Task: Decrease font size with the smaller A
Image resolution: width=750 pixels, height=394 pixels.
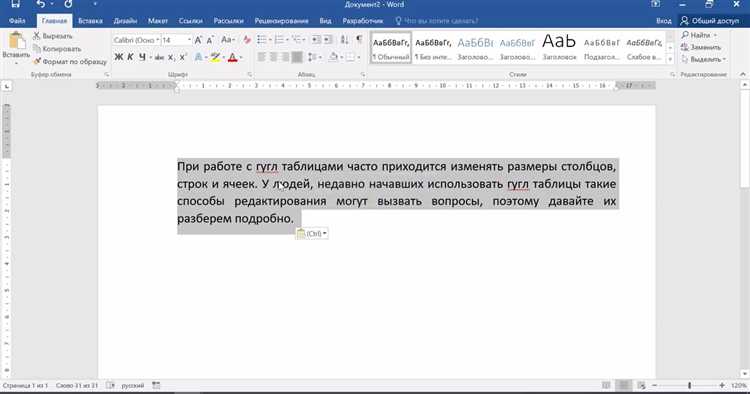Action: point(210,40)
